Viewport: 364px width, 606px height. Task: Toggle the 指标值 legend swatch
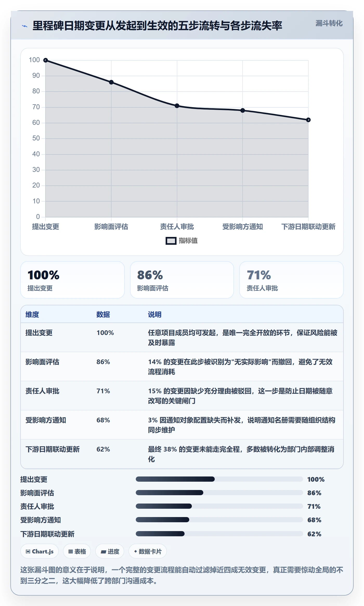(x=171, y=241)
